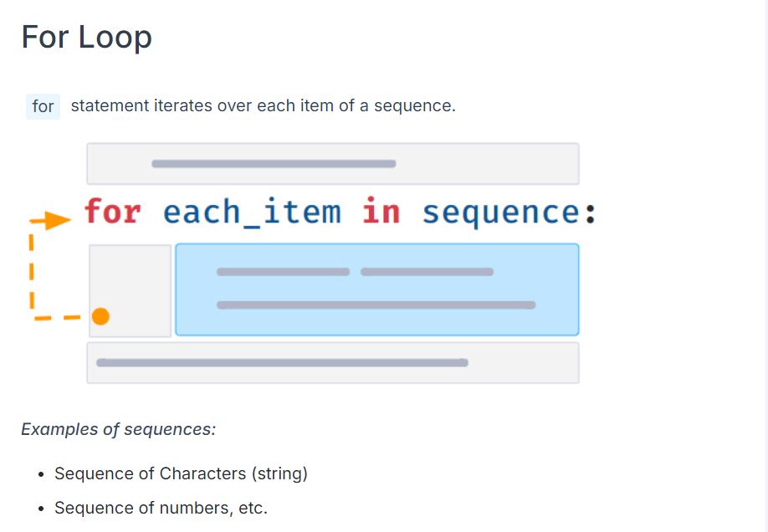Image resolution: width=768 pixels, height=532 pixels.
Task: Click the top gray placeholder box
Action: [333, 164]
